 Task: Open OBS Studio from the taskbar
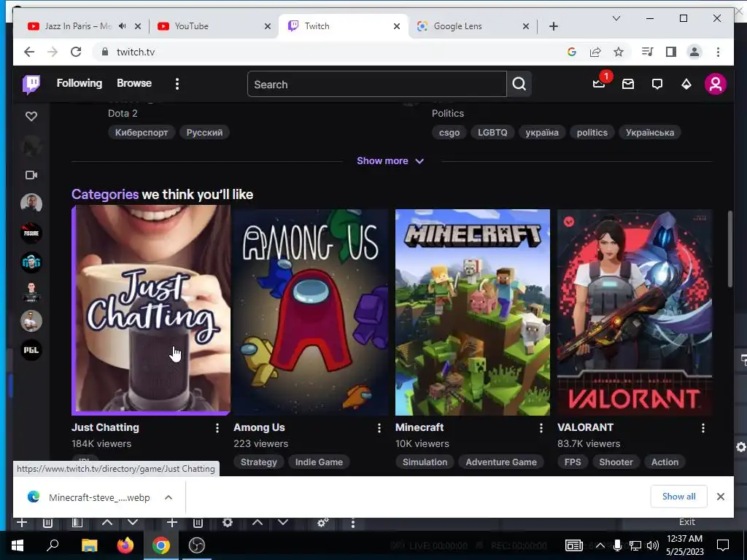tap(197, 545)
